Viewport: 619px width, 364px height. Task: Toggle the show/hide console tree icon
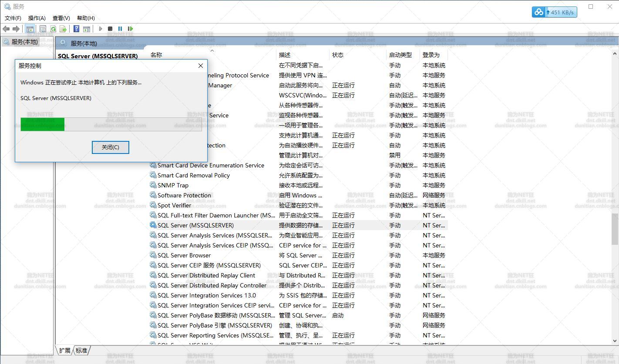pos(30,29)
